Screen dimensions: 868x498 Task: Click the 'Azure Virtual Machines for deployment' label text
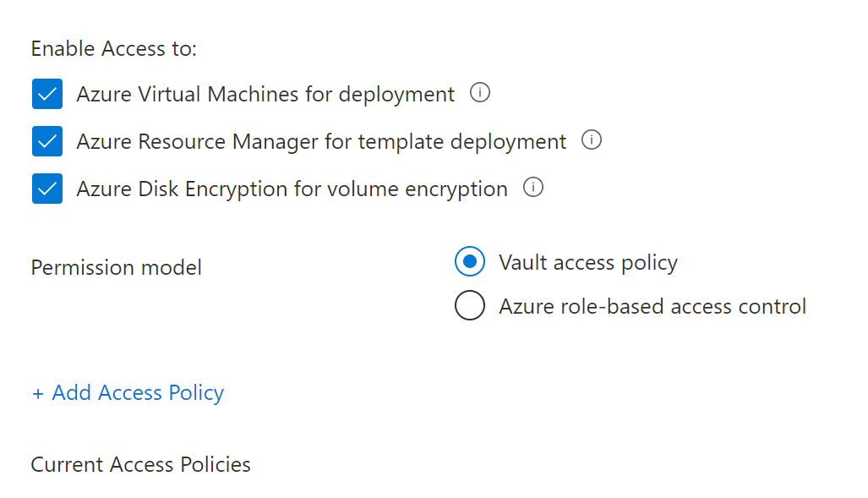click(265, 94)
